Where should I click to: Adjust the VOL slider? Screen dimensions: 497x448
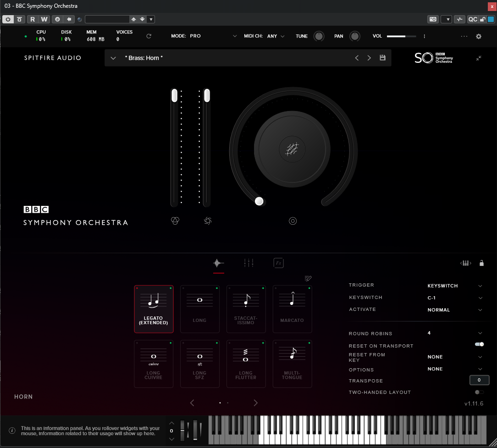[x=401, y=36]
